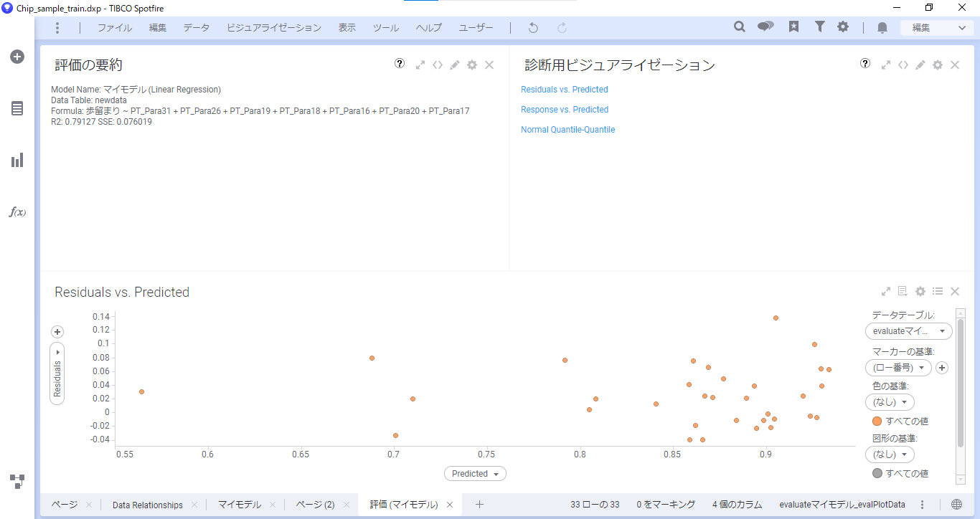Open the ビジュアライゼーション menu
Image resolution: width=980 pixels, height=519 pixels.
(x=274, y=28)
